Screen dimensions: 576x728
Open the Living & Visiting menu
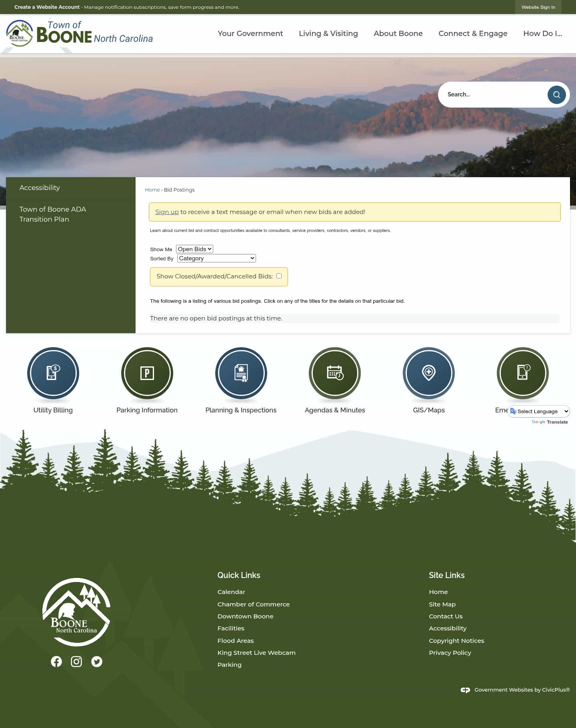[x=328, y=34]
